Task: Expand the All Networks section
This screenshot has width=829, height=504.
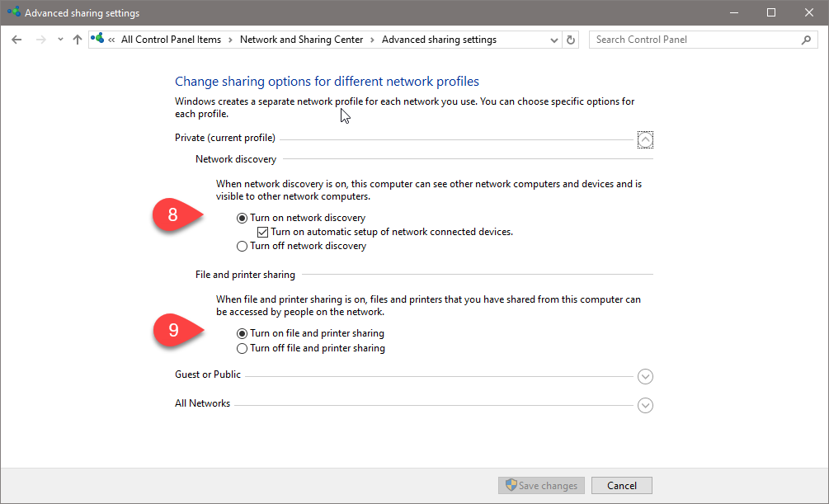Action: [645, 405]
